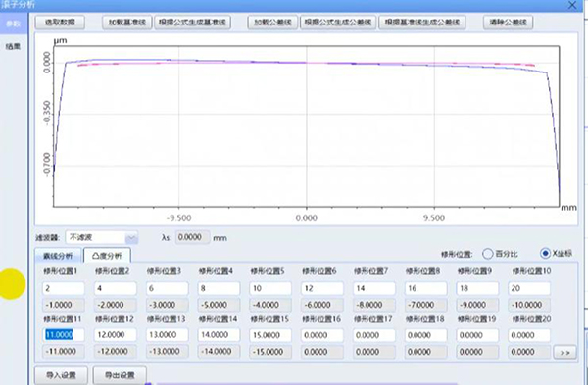This screenshot has width=588, height=385.
Task: Click the gray -4.0000 value box
Action: 270,305
